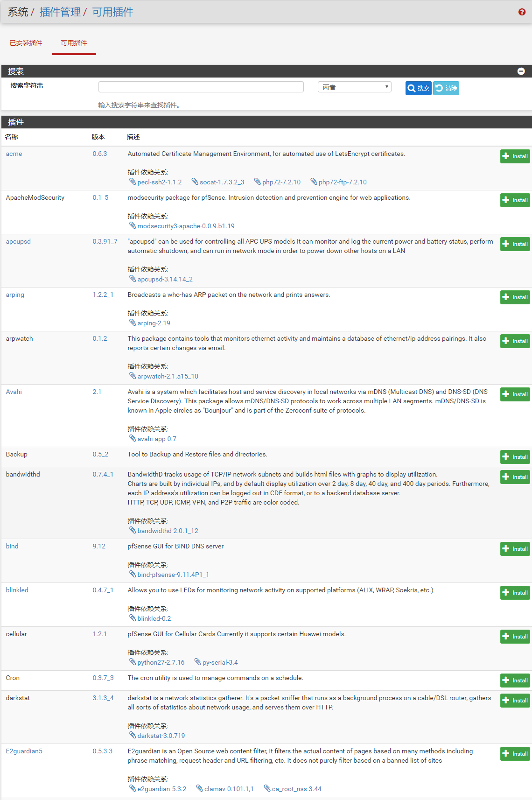This screenshot has width=532, height=800.
Task: Click plugin management breadcrumb link
Action: click(x=60, y=12)
